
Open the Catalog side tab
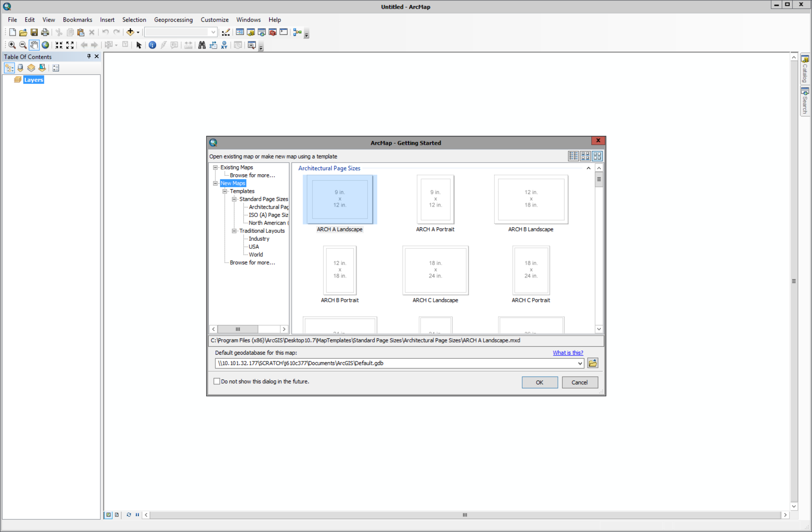805,69
